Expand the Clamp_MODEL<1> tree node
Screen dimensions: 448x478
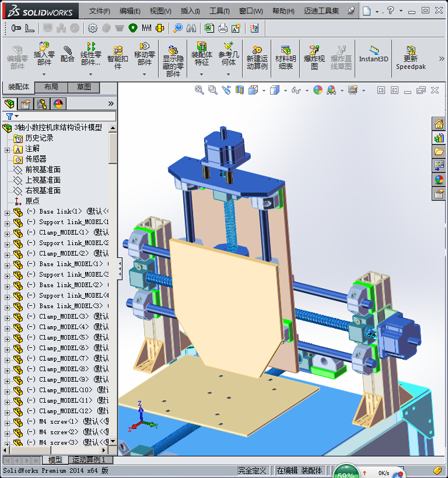pyautogui.click(x=8, y=234)
